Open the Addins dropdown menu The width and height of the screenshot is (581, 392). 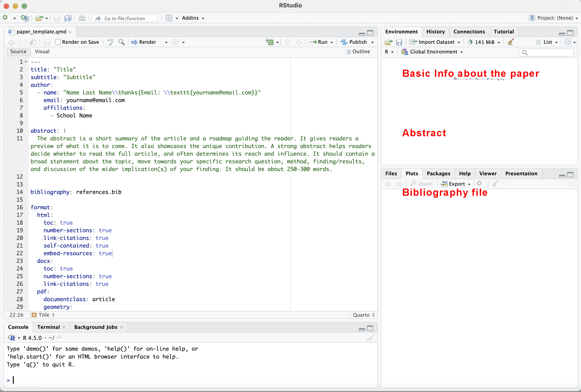coord(193,18)
